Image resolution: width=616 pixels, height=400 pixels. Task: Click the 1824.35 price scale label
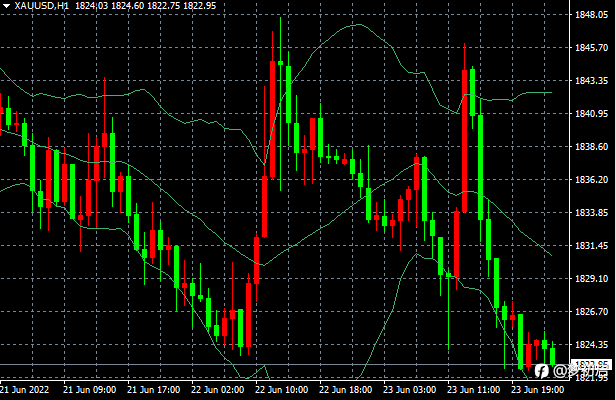[591, 345]
